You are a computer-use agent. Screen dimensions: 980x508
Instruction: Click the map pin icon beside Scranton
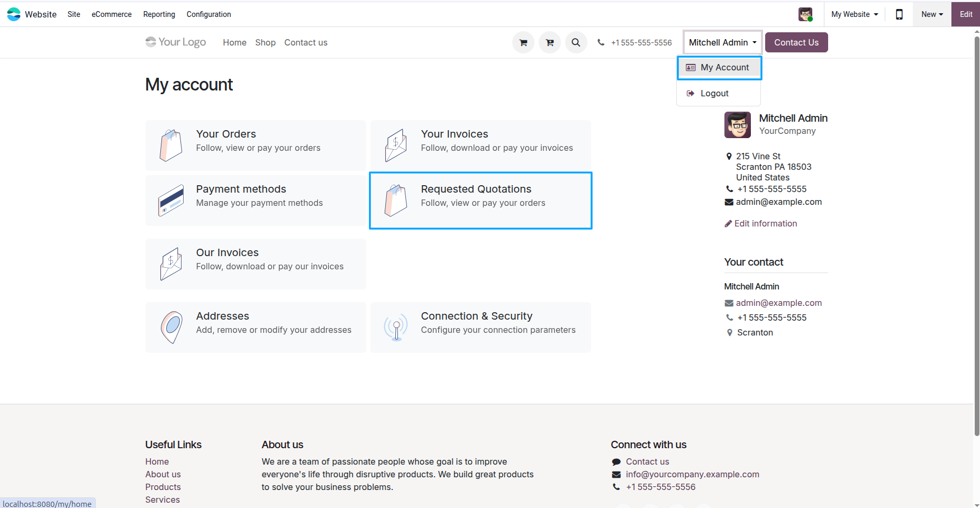point(730,332)
